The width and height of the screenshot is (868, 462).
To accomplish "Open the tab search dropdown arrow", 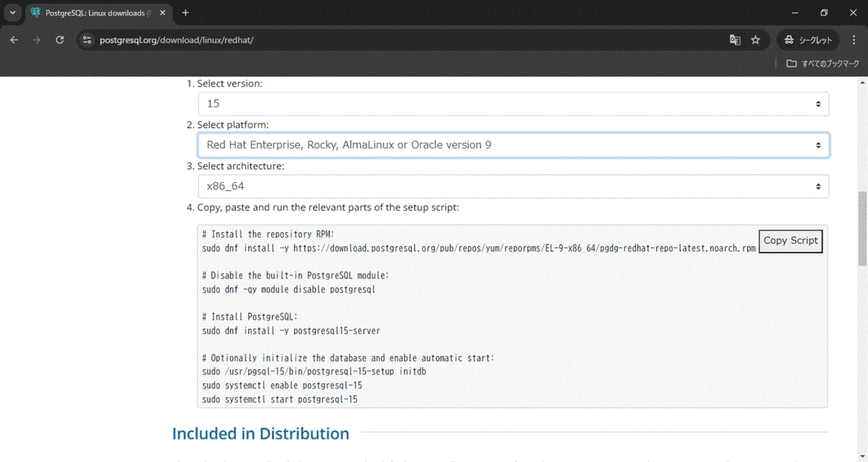I will pos(12,13).
